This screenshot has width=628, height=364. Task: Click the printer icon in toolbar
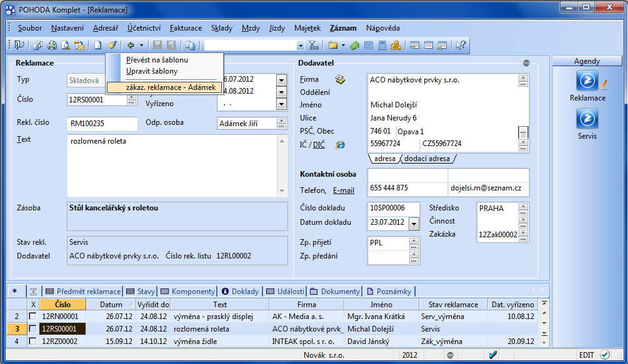coord(52,45)
